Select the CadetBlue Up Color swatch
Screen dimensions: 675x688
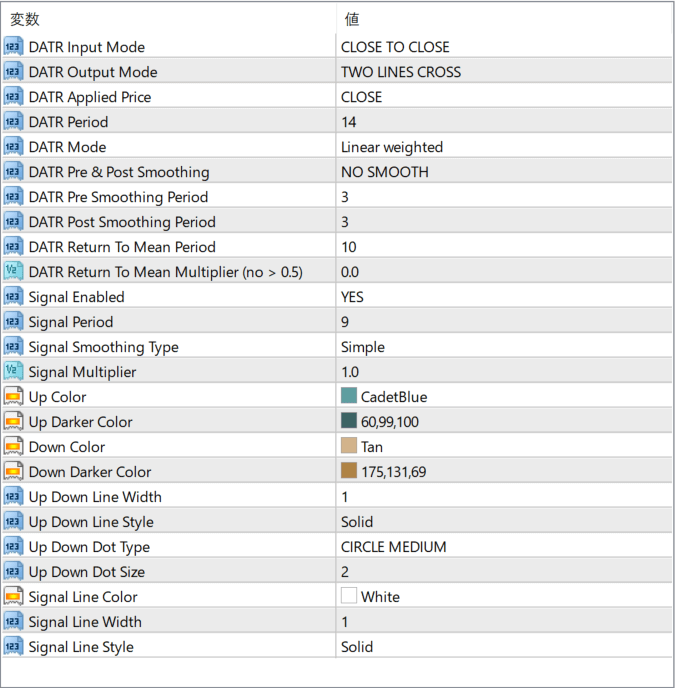pos(349,397)
